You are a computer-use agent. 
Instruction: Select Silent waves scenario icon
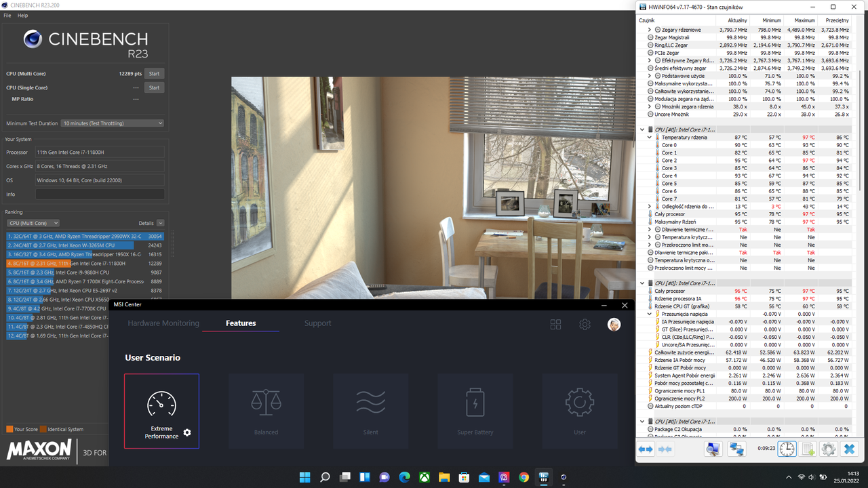pyautogui.click(x=371, y=403)
